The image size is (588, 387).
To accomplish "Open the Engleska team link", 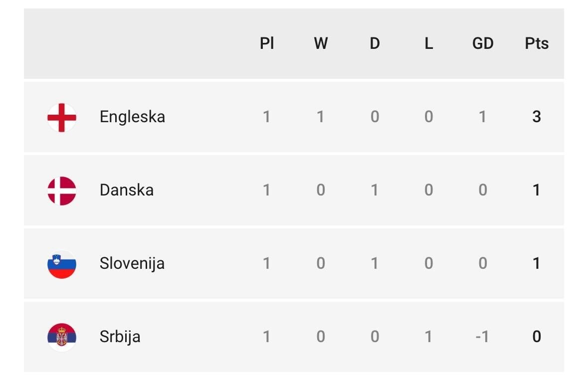I will [132, 117].
